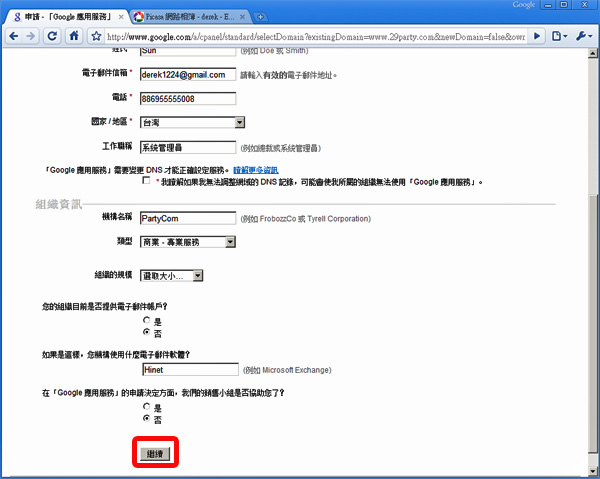The image size is (600, 479).
Task: Select 是 for organization provides email accounts
Action: click(146, 320)
